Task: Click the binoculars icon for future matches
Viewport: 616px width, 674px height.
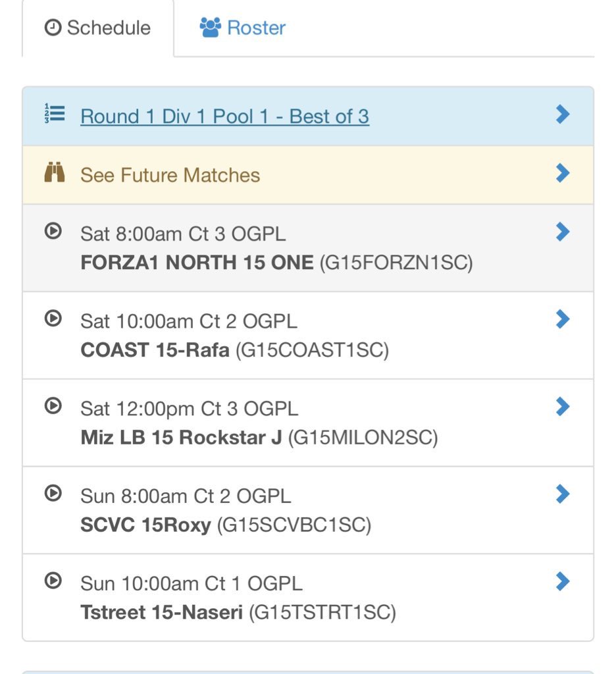Action: (x=55, y=172)
